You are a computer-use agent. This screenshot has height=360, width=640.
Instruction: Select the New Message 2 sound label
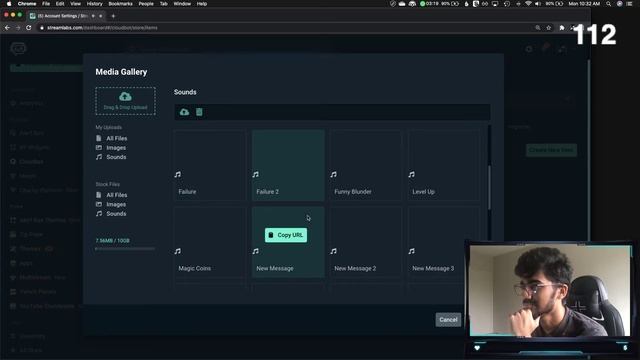pyautogui.click(x=355, y=268)
